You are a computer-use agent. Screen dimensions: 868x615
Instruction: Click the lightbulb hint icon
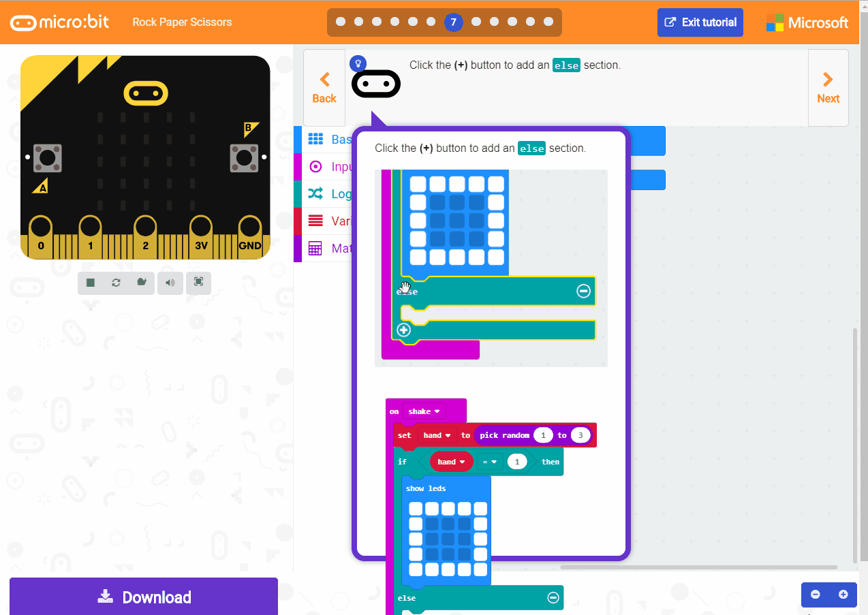tap(357, 63)
